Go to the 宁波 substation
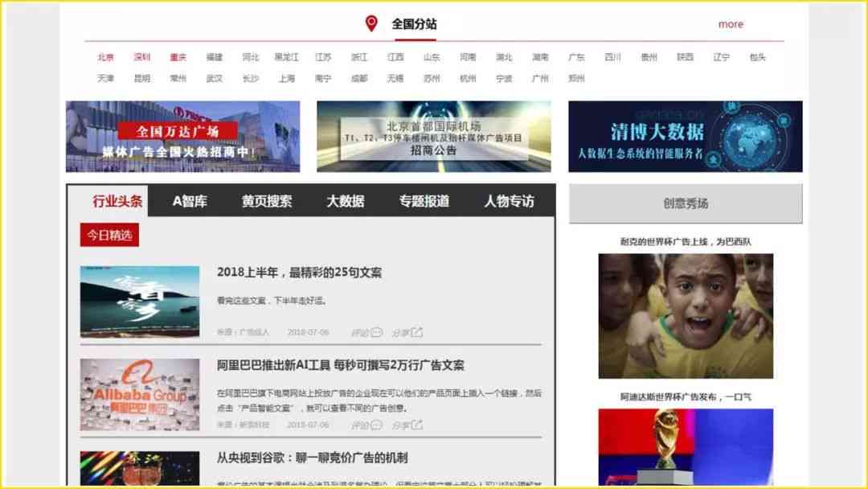The image size is (868, 489). pos(504,79)
